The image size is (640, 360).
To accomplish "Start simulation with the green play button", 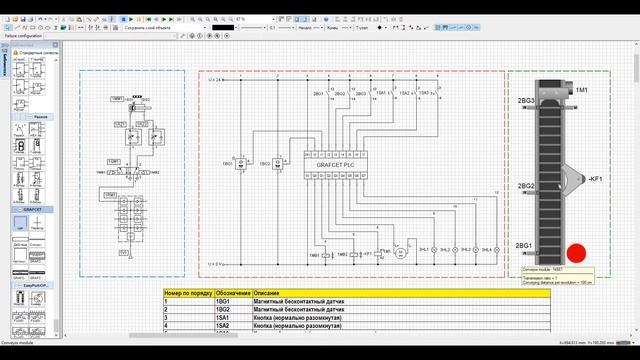I will 131,19.
